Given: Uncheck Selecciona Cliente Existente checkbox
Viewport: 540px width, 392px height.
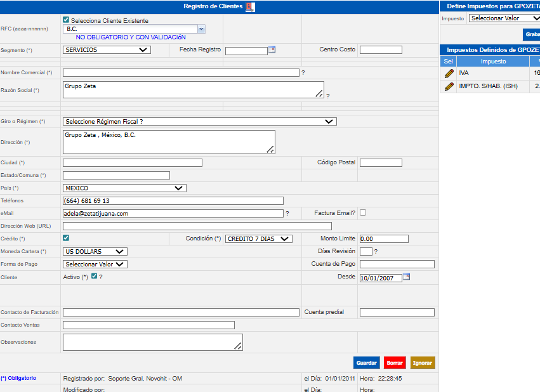Looking at the screenshot, I should [x=67, y=20].
